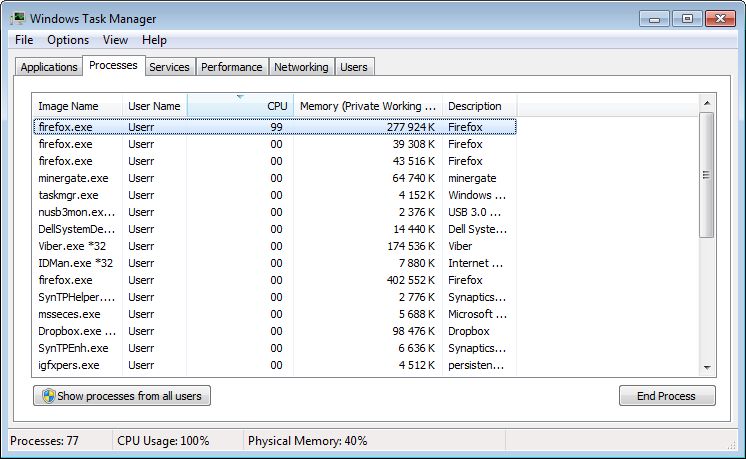Click the 98 476 K memory value
Viewport: 746px width, 459px height.
tap(413, 331)
